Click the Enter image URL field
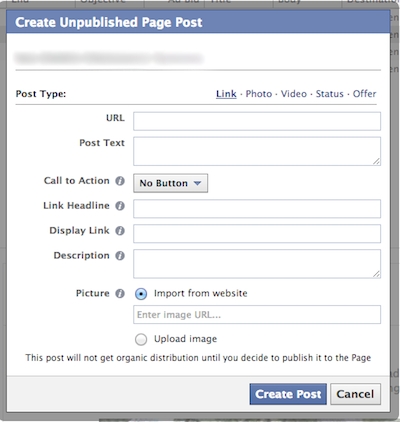 tap(257, 314)
